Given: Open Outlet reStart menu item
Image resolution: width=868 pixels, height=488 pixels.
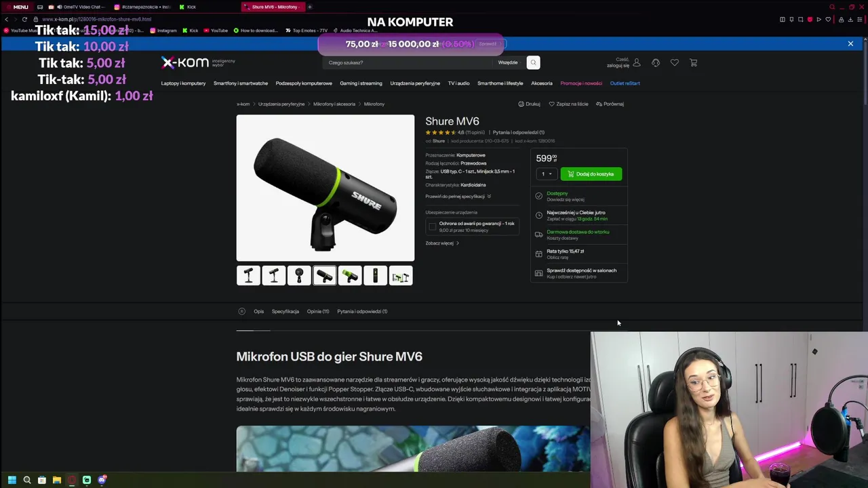Looking at the screenshot, I should [625, 83].
